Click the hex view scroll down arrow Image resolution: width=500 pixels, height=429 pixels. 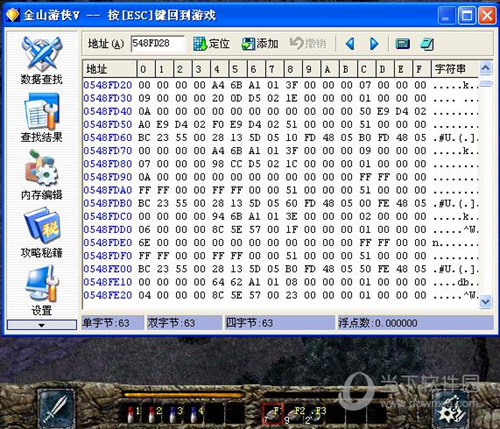[486, 302]
